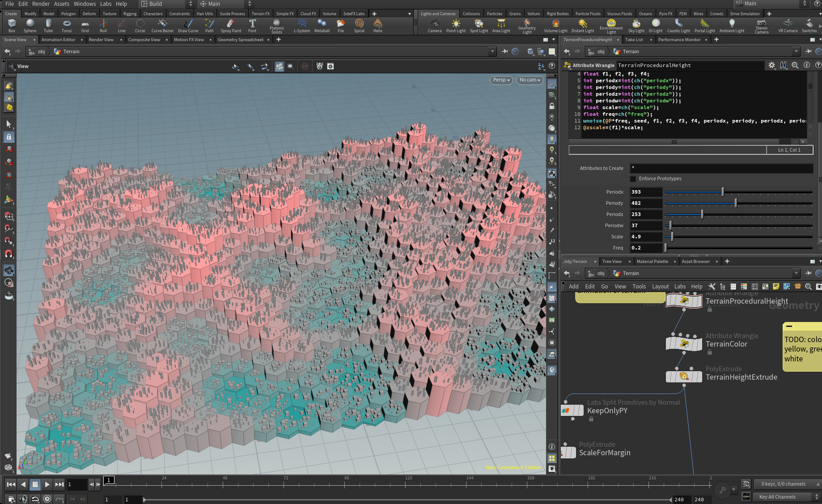The image size is (822, 504).
Task: Create a Camera from the shelf
Action: 434,25
